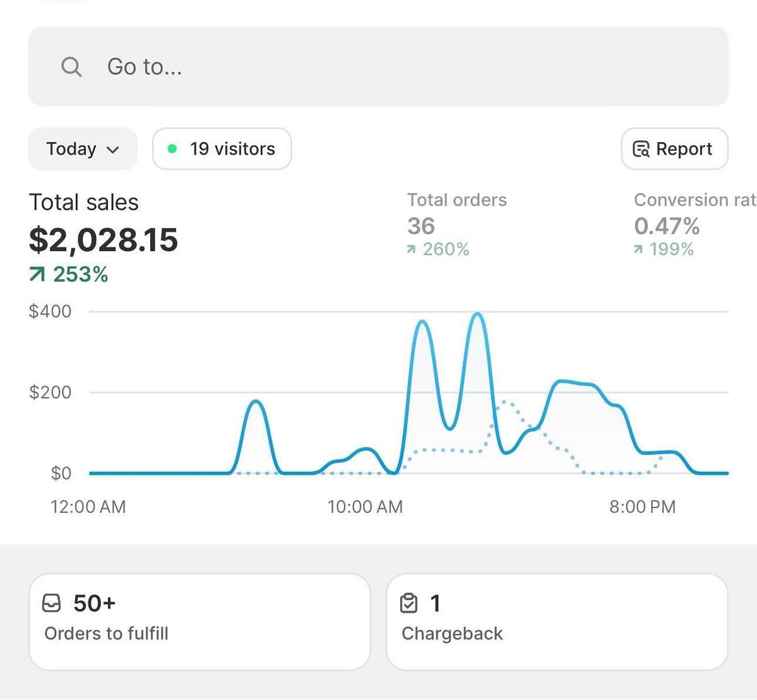Image resolution: width=757 pixels, height=700 pixels.
Task: Click the trend arrow next to 260%
Action: 412,249
